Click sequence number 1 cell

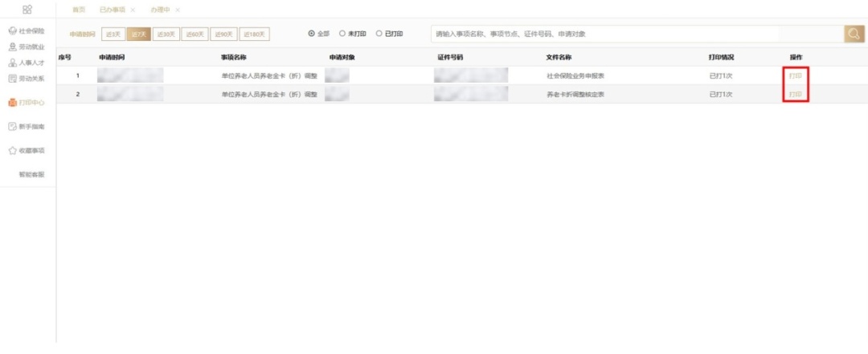pos(77,75)
